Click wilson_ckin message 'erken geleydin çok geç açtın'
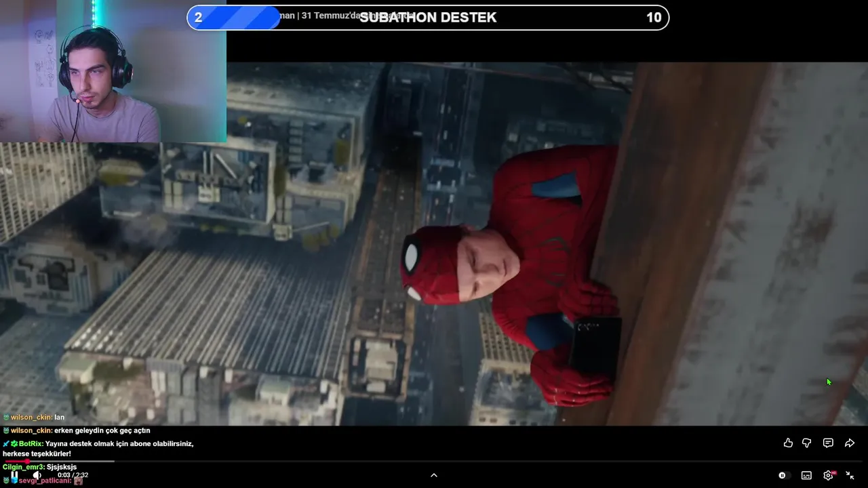The image size is (868, 488). 102,430
